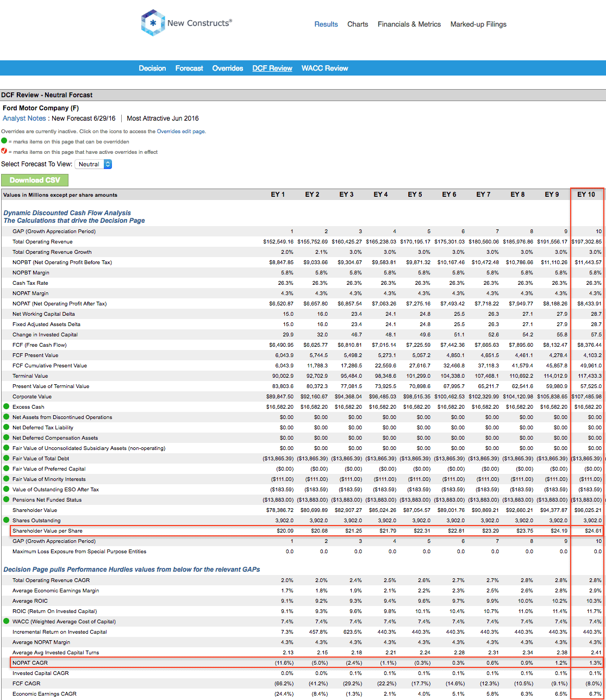Click the New Constructs logo icon
This screenshot has width=606, height=700.
(153, 23)
